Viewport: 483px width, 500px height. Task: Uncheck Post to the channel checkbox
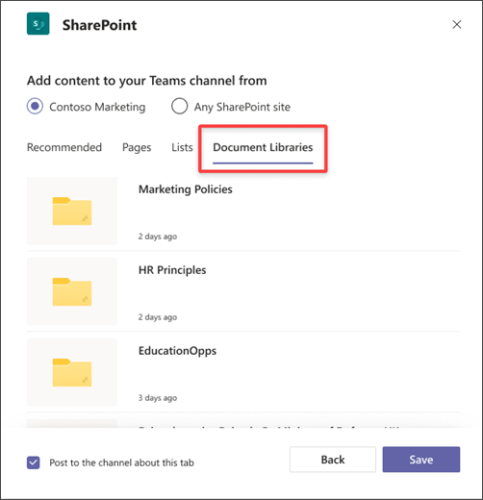click(33, 463)
